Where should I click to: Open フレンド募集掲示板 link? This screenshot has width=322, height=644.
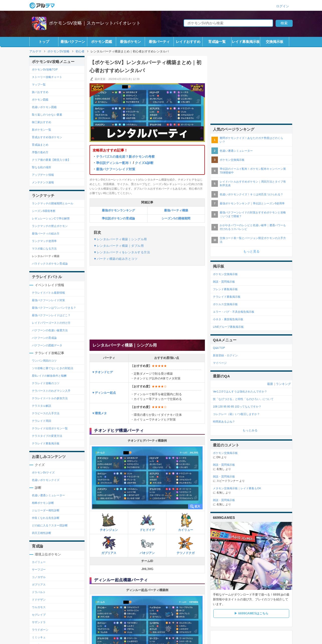tap(225, 289)
